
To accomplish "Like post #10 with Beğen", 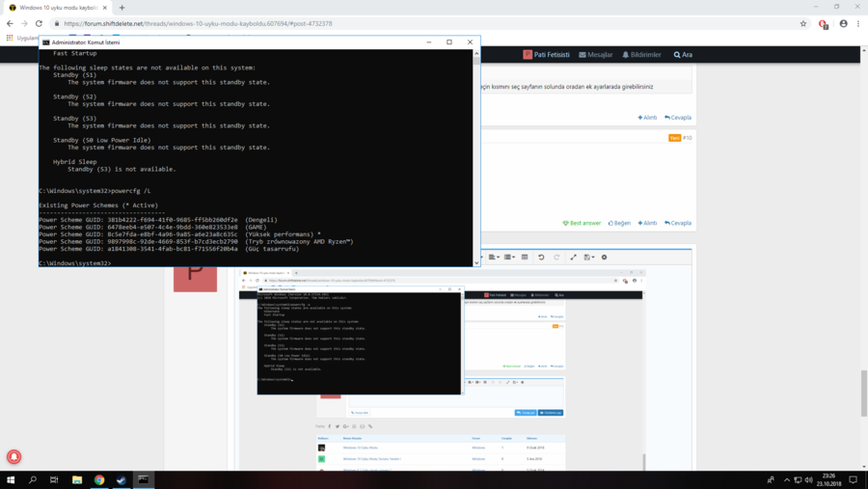I will point(619,223).
